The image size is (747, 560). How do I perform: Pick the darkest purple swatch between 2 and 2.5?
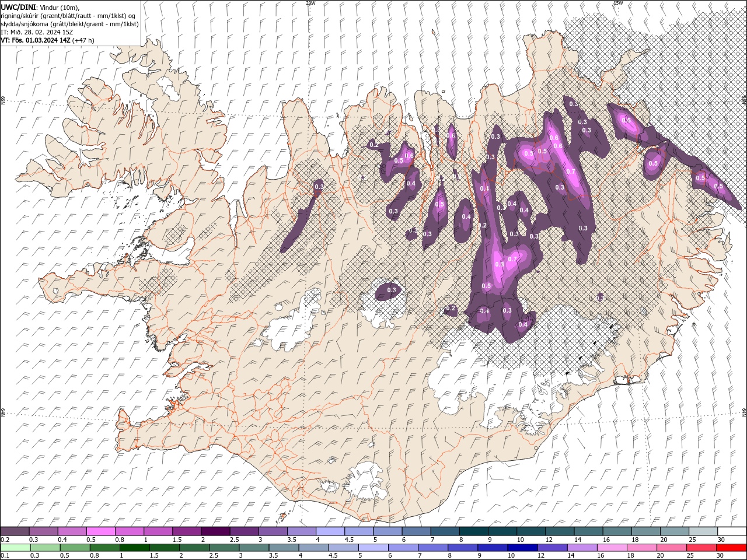pyautogui.click(x=215, y=531)
